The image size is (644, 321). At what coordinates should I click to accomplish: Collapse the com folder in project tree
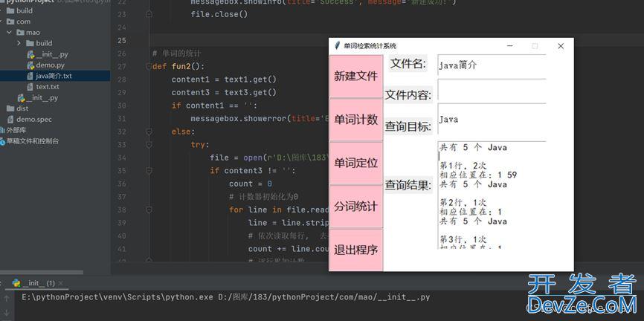click(x=1, y=22)
